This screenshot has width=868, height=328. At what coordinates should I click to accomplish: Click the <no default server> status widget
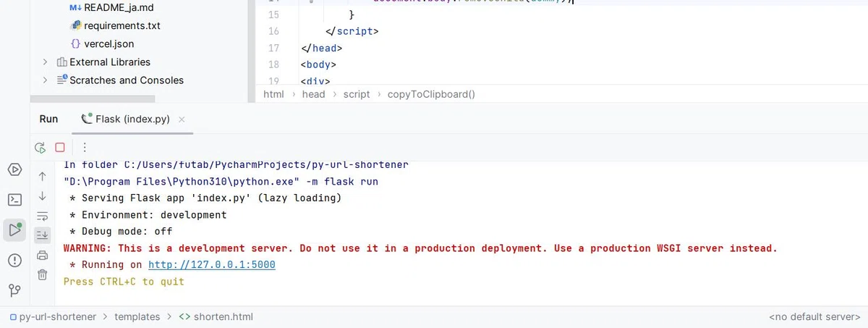click(x=814, y=316)
